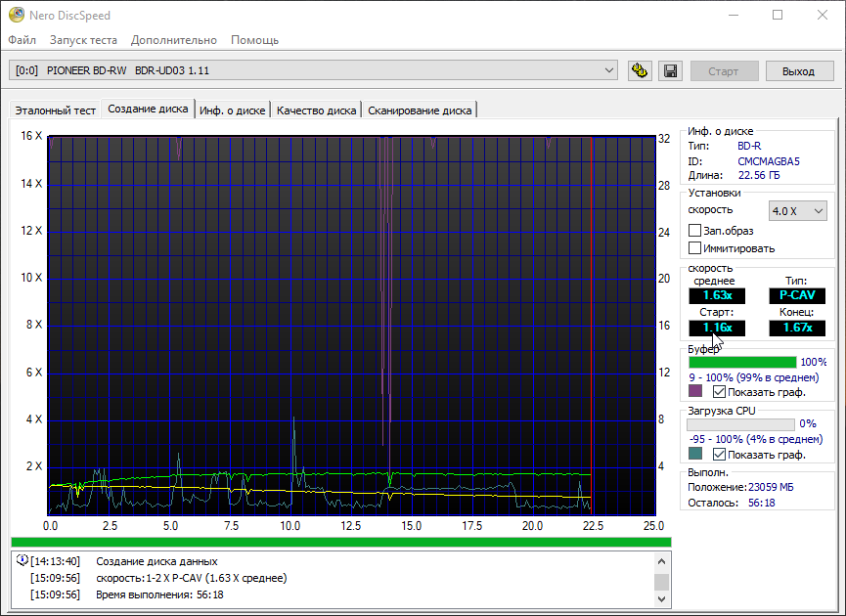
Task: Click the log scrollbar up arrow
Action: 661,560
